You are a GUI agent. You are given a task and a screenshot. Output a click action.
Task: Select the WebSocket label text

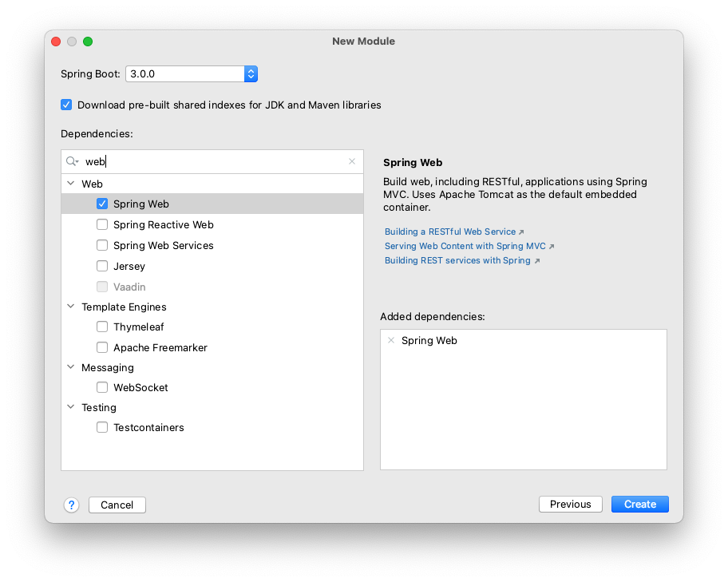pyautogui.click(x=140, y=387)
